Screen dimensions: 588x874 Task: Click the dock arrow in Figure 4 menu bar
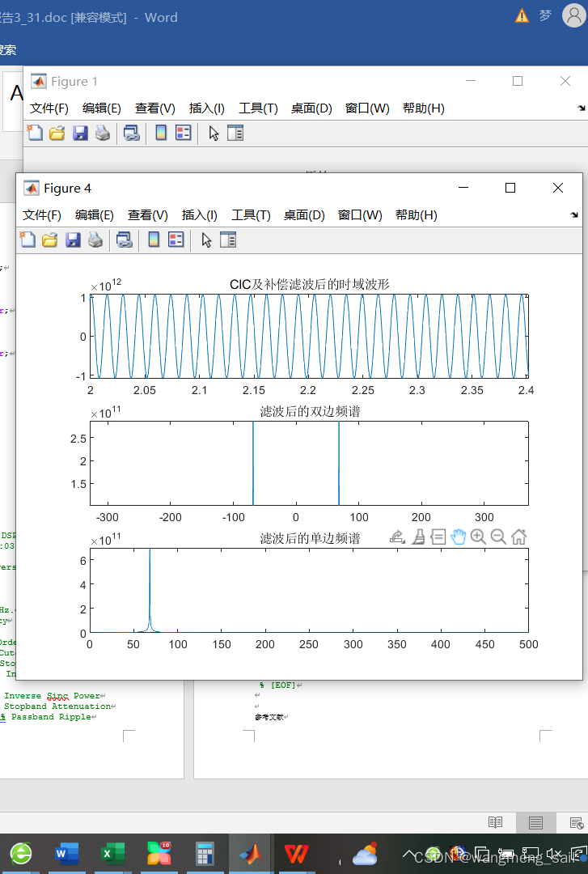click(574, 215)
